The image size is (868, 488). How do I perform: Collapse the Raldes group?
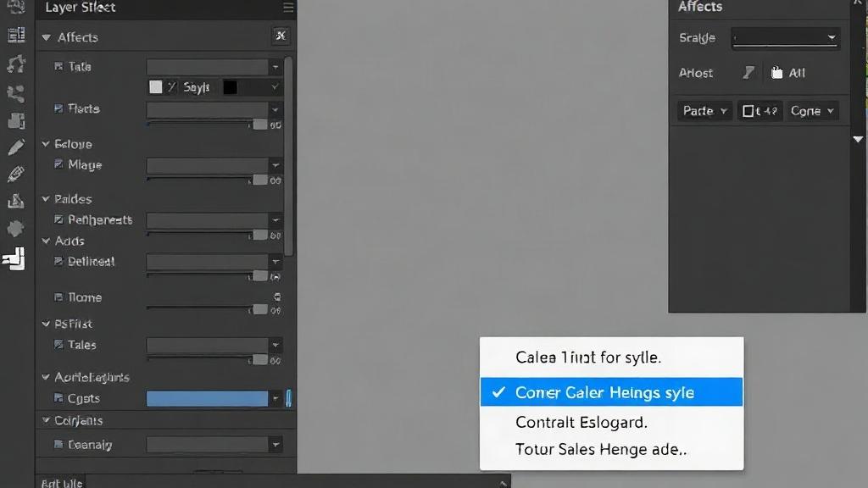click(46, 198)
